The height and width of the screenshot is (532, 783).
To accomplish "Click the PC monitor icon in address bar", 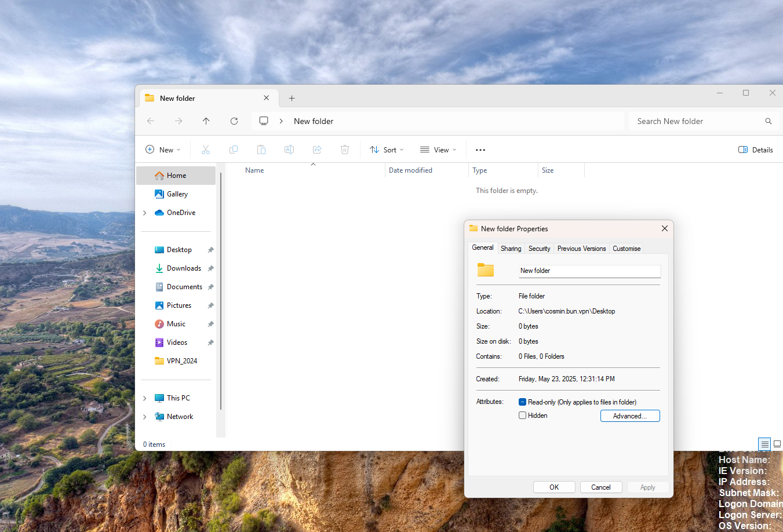I will point(264,121).
